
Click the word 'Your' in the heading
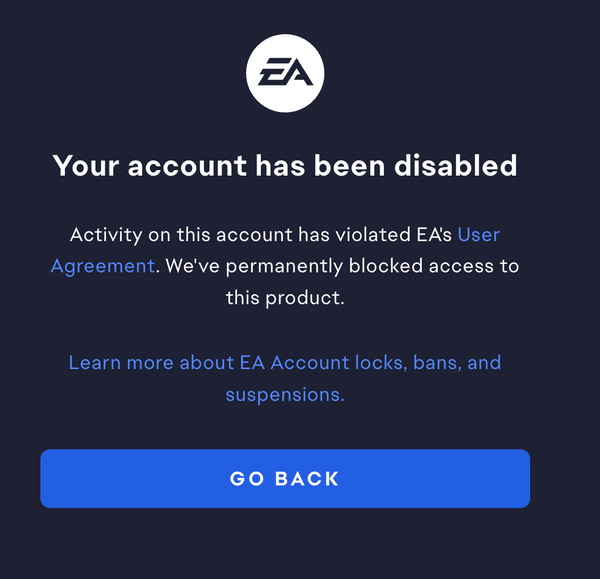(86, 166)
